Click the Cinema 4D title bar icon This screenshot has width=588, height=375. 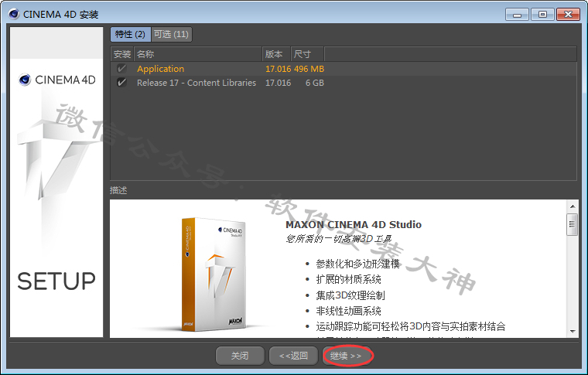[14, 14]
